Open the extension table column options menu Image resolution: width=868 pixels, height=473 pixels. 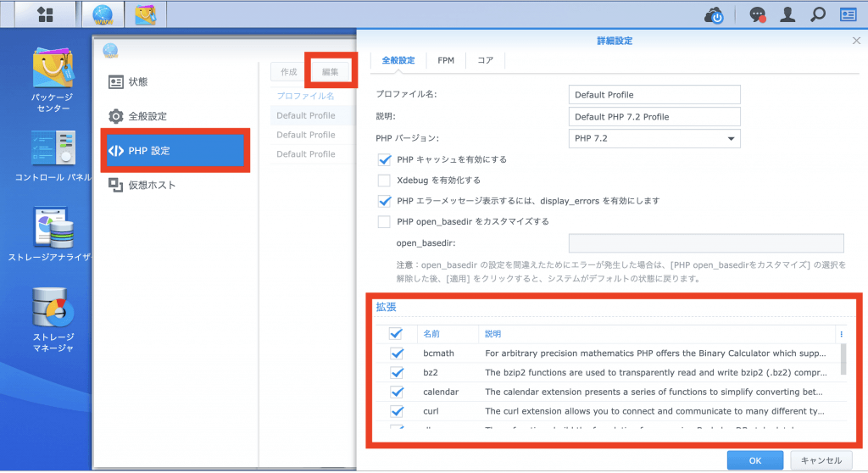point(841,334)
